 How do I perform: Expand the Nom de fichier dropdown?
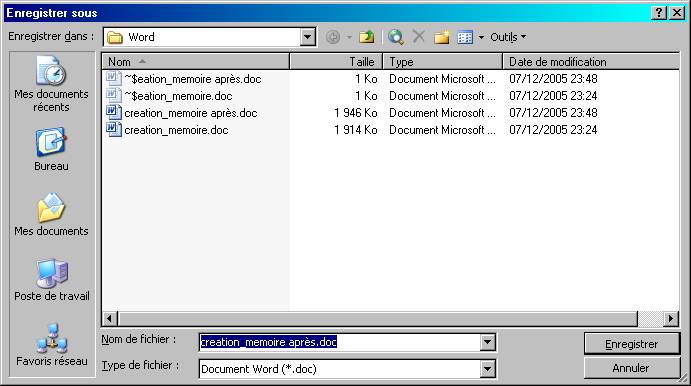(487, 342)
